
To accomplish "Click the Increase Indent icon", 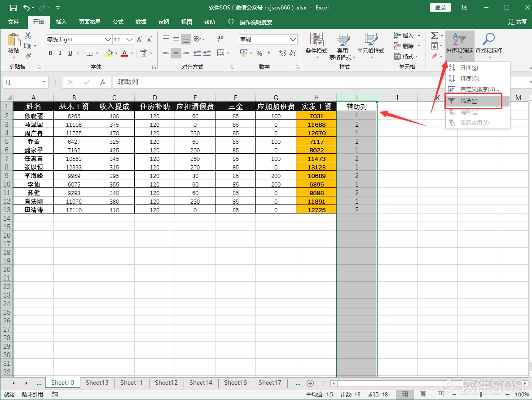I will 207,53.
